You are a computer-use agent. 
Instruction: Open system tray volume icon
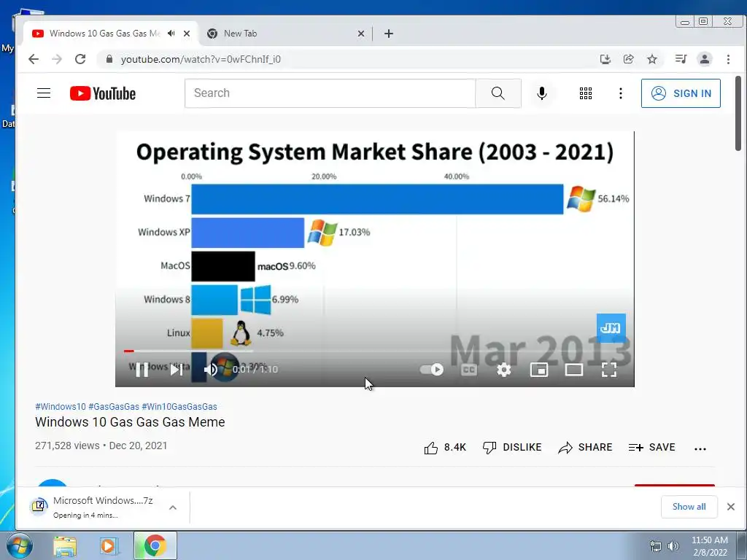[x=673, y=546]
